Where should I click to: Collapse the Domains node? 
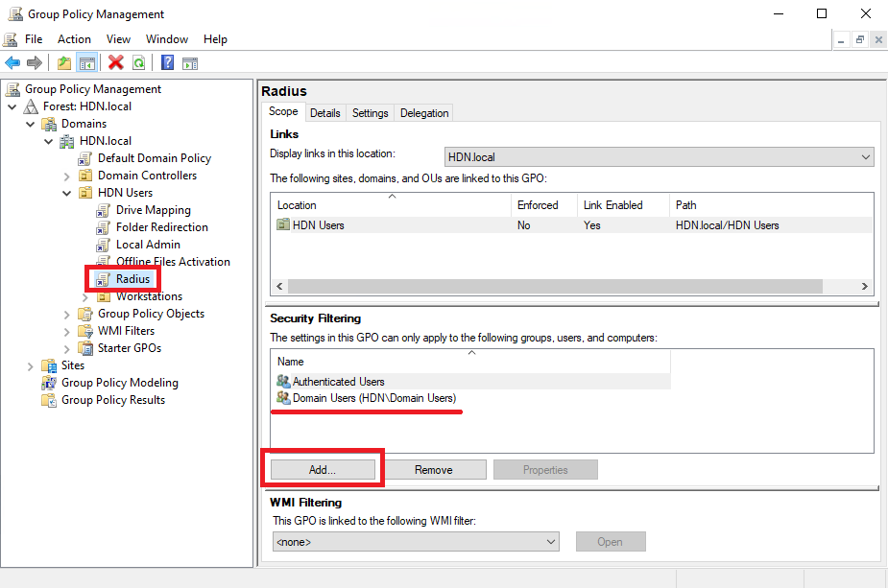pyautogui.click(x=31, y=124)
